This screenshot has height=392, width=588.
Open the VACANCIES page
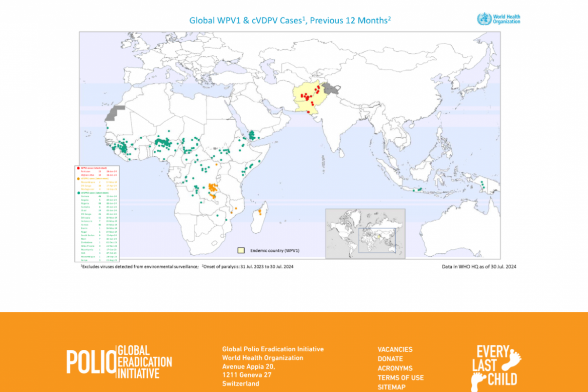(395, 349)
